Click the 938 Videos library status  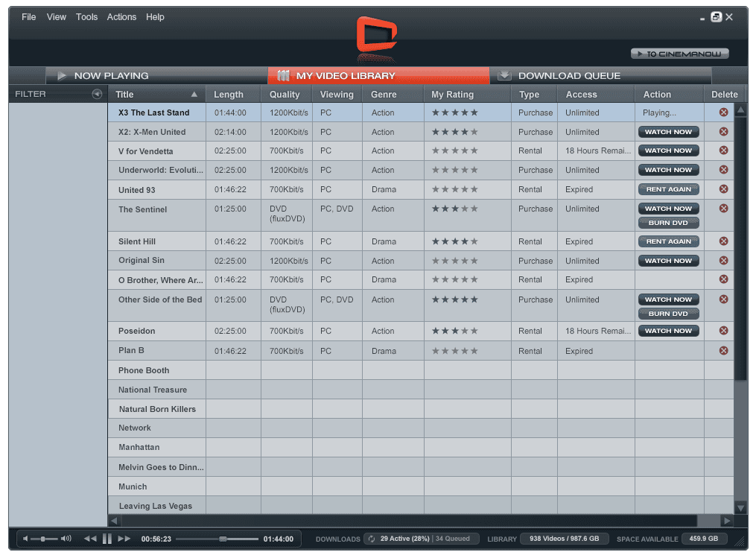[x=564, y=539]
